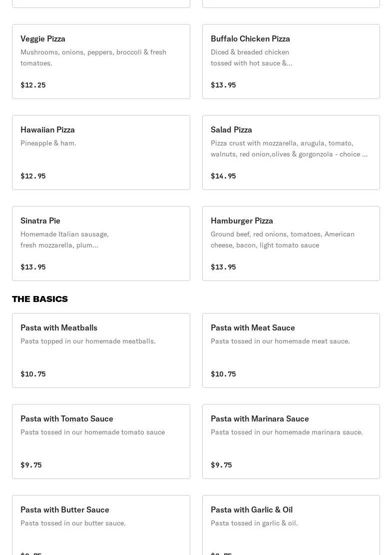Click the Hawaiian Pizza description 'Pineapple & ham.'
The height and width of the screenshot is (555, 392).
click(x=48, y=143)
